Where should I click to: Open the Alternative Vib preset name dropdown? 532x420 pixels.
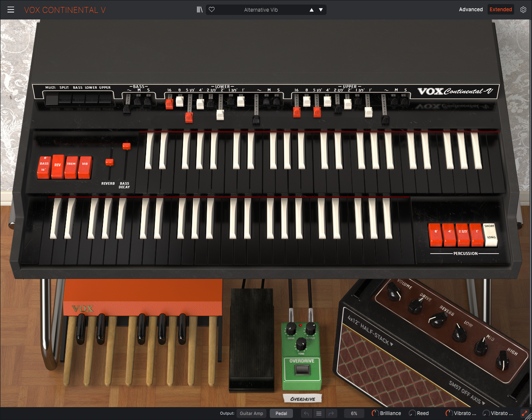coord(261,10)
